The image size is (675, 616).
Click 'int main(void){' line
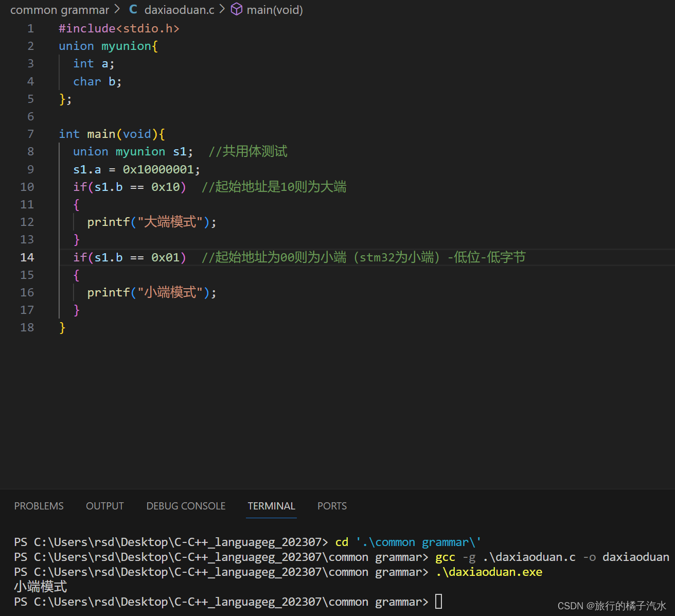(112, 134)
